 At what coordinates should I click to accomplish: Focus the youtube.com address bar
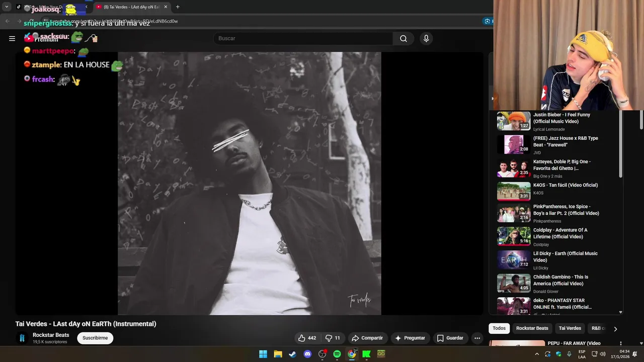tap(262, 21)
